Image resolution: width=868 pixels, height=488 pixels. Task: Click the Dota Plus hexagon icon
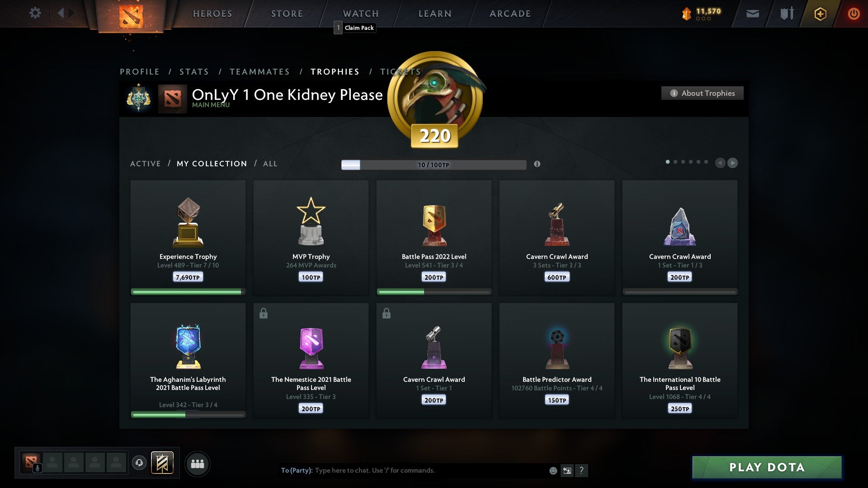(820, 14)
